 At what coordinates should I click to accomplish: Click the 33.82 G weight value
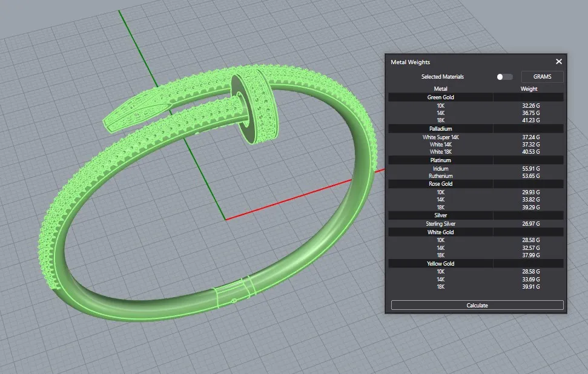coord(531,200)
